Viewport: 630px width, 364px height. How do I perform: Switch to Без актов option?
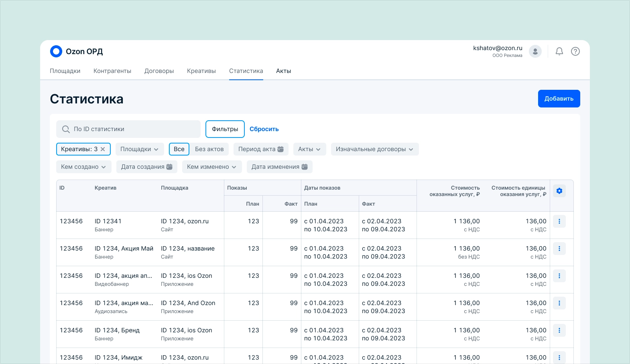[x=209, y=149]
